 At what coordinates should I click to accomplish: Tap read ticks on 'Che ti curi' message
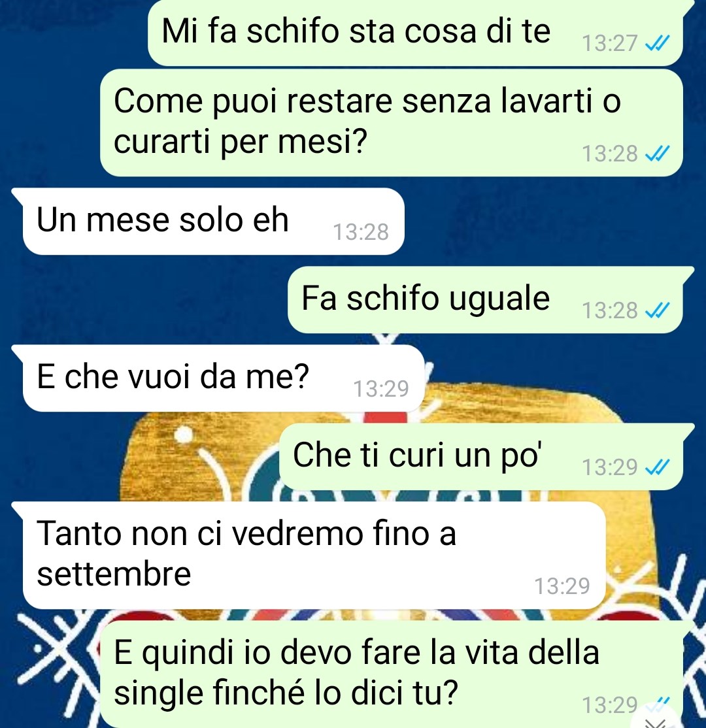pyautogui.click(x=658, y=467)
